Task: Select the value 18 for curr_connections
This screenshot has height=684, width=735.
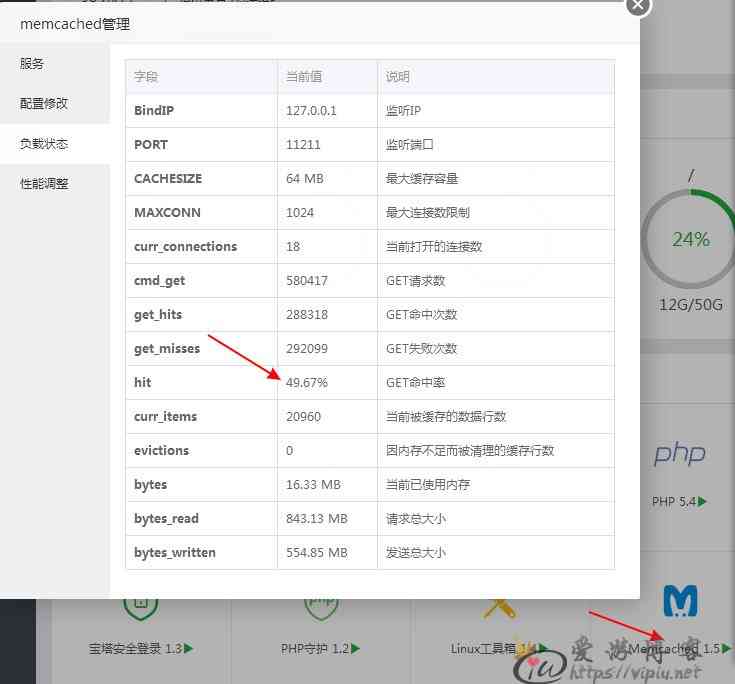Action: click(293, 247)
